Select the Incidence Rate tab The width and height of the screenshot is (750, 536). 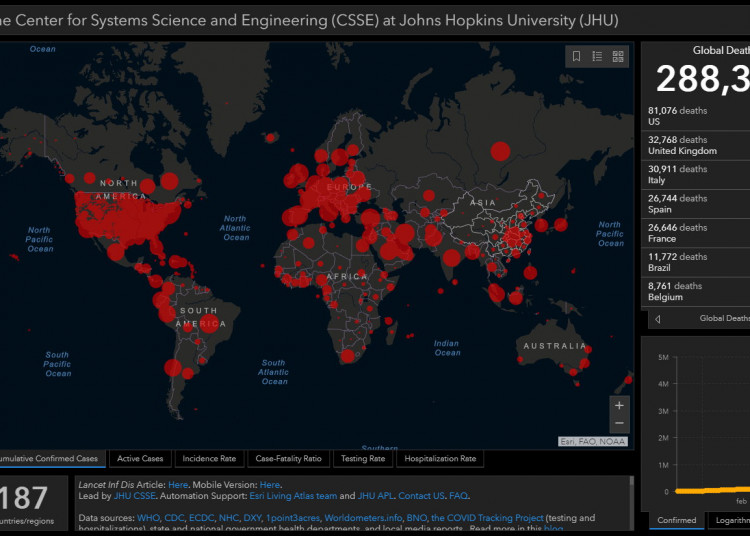209,459
